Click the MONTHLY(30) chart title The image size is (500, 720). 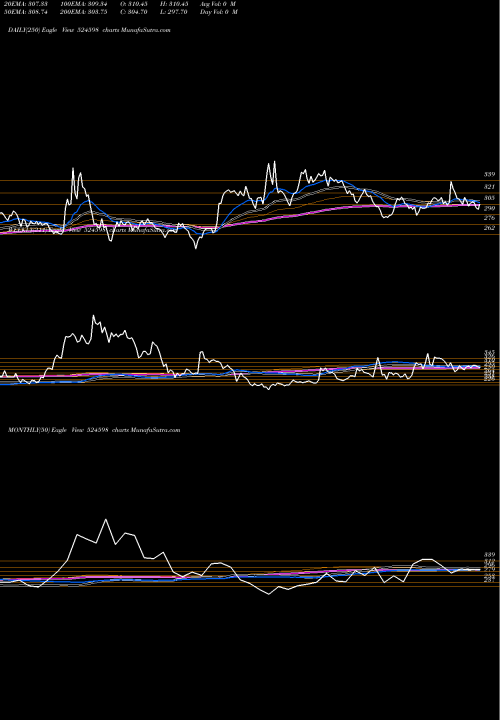[94, 430]
